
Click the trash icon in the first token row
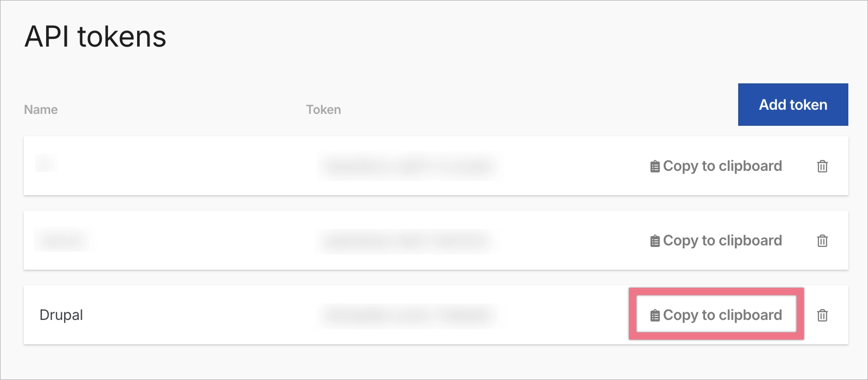[822, 166]
